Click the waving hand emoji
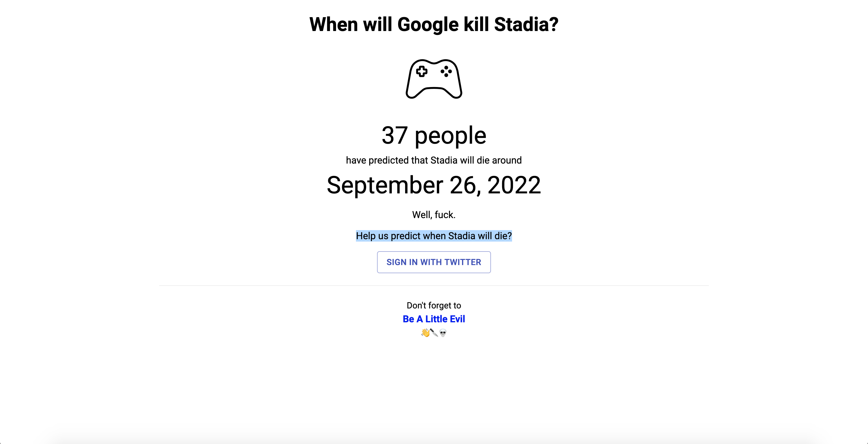Viewport: 868px width, 444px height. pyautogui.click(x=426, y=333)
